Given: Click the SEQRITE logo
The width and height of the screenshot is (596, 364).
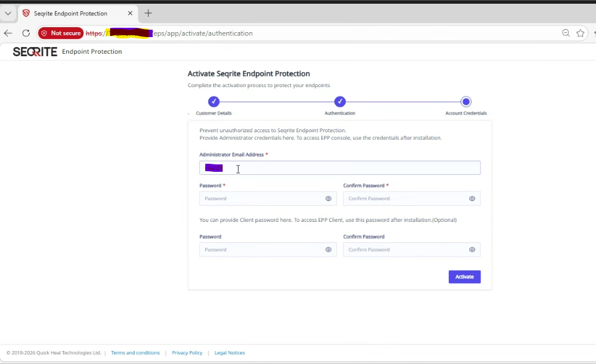Looking at the screenshot, I should (35, 52).
